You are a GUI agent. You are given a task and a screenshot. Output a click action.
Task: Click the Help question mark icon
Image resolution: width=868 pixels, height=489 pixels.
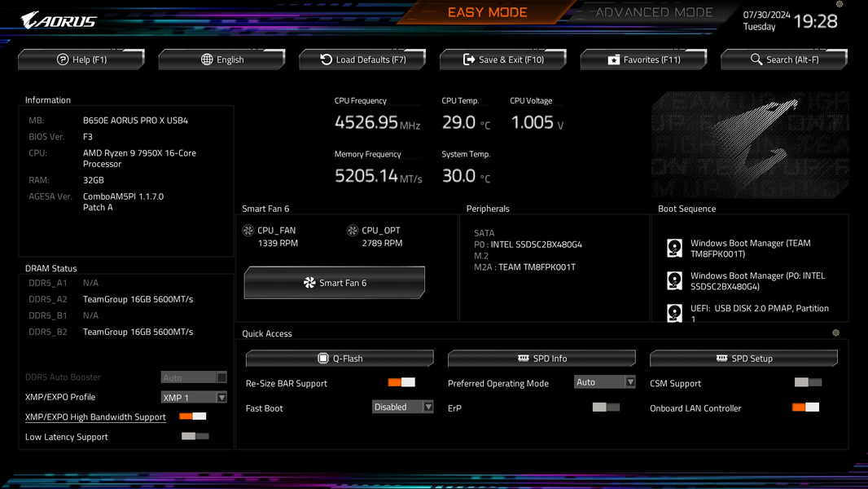(x=63, y=59)
